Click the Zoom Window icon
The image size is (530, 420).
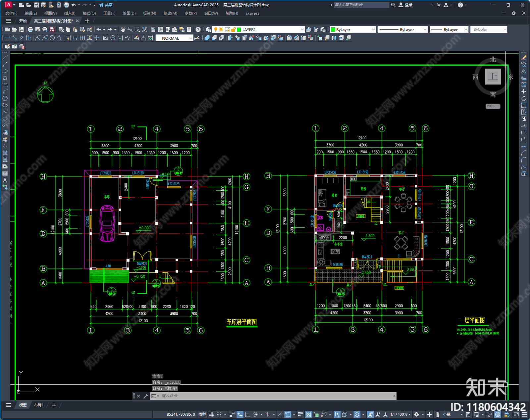click(x=137, y=29)
